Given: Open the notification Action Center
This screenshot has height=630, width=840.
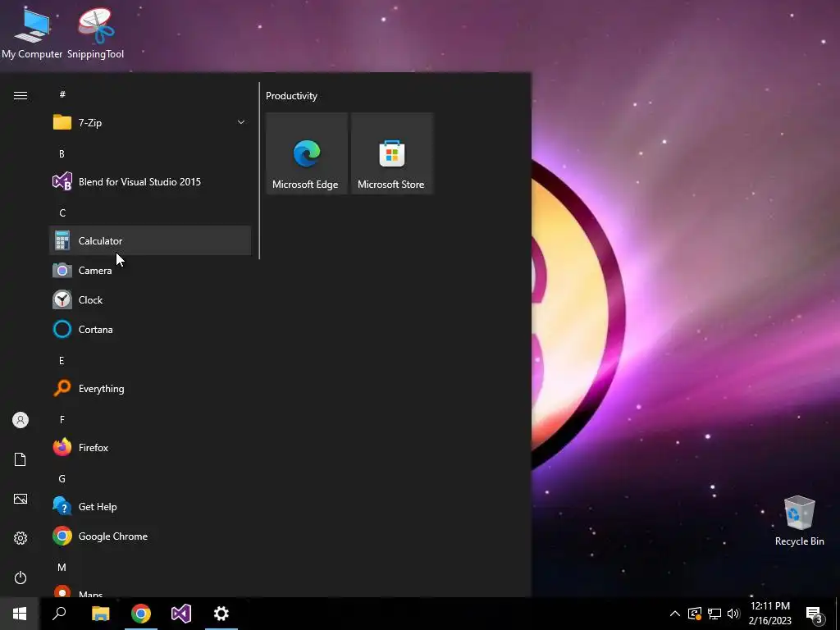Looking at the screenshot, I should (x=815, y=614).
